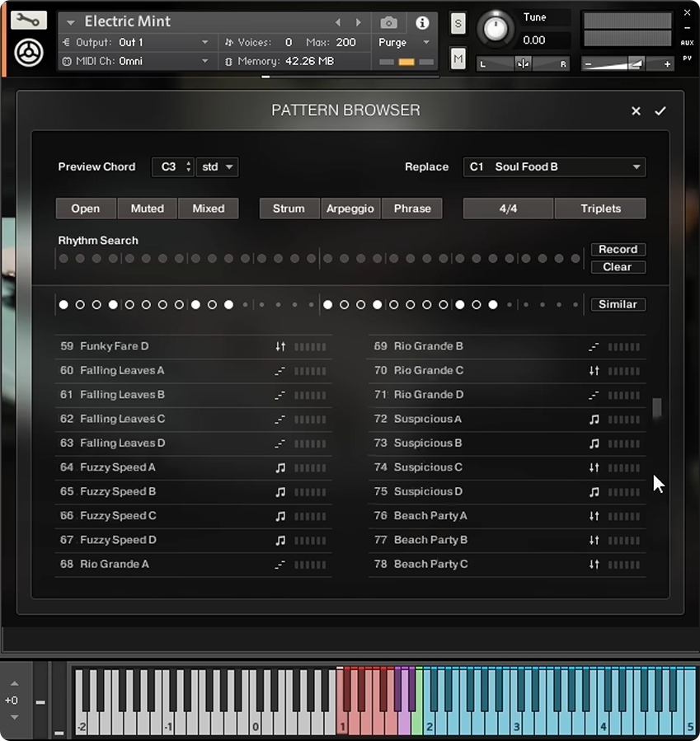Click PV label button
Screen dimensions: 700x741
click(687, 59)
